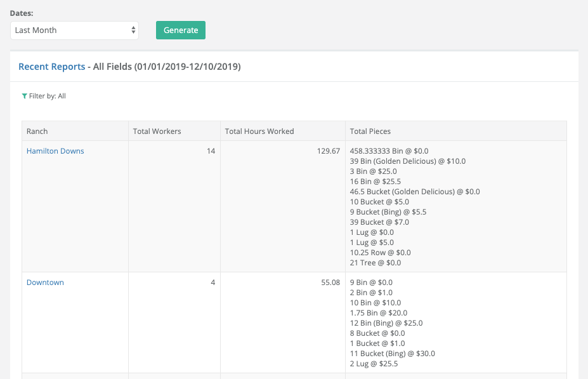The image size is (588, 379).
Task: Click the green filter funnel icon
Action: [x=24, y=96]
